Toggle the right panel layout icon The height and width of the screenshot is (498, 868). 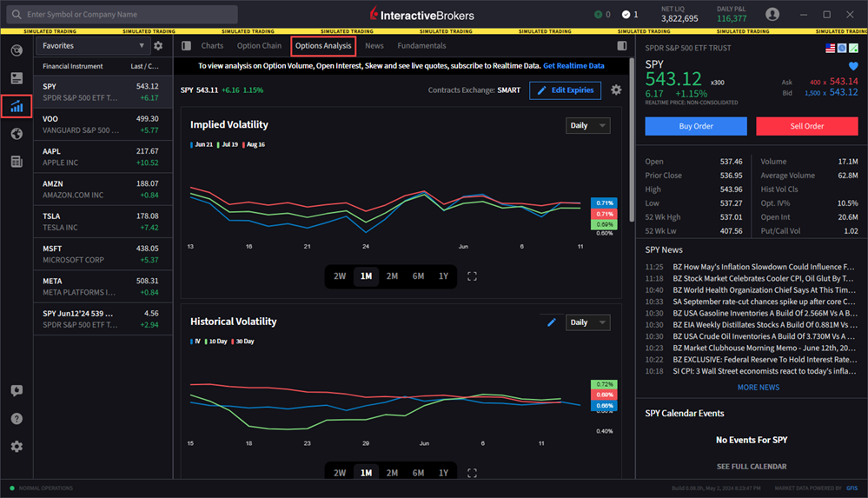coord(622,46)
